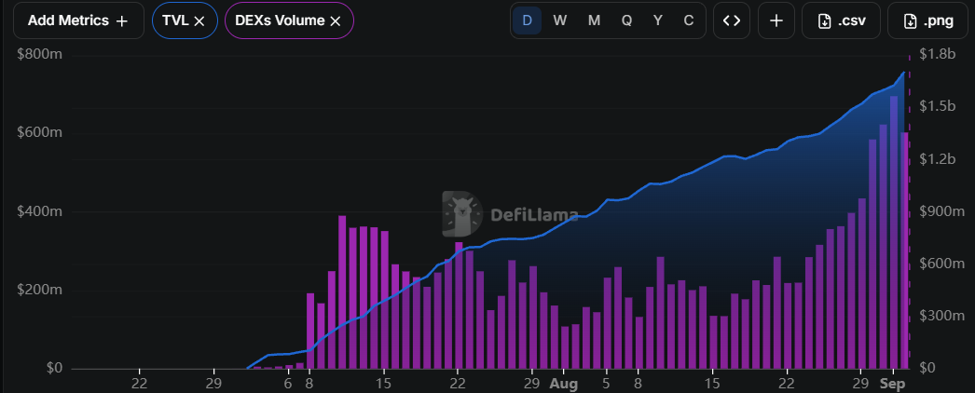The height and width of the screenshot is (393, 975).
Task: Open the embed code (<>) button
Action: pyautogui.click(x=731, y=21)
